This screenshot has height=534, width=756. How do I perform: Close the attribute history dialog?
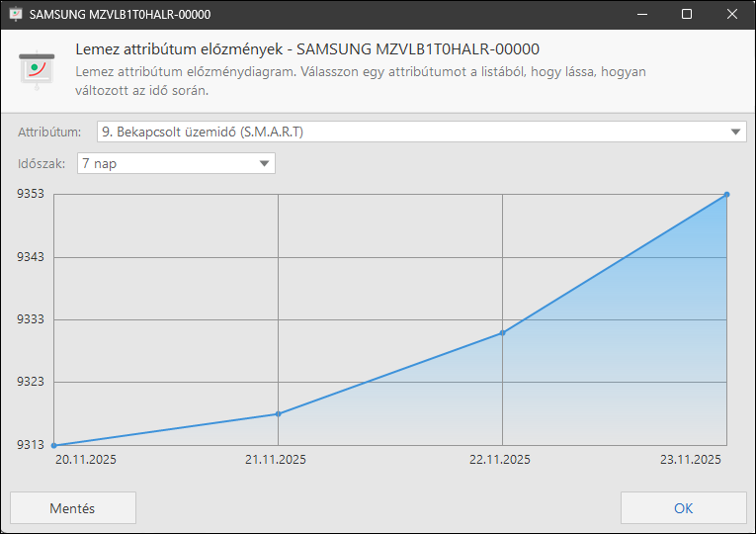732,15
